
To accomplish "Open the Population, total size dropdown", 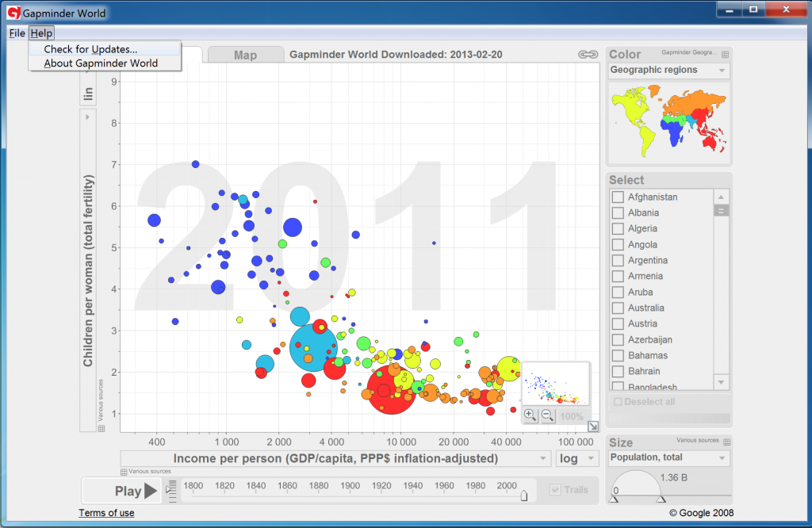I will click(x=668, y=457).
